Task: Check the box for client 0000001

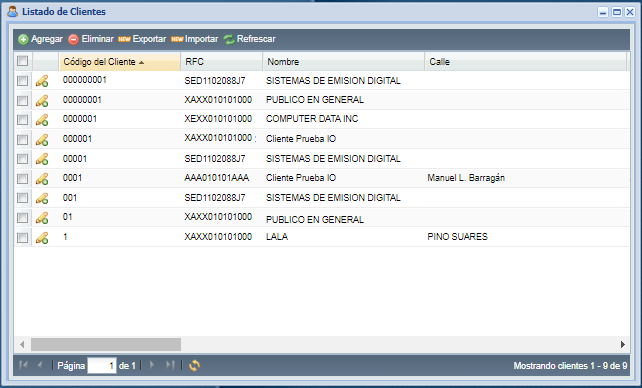Action: [x=23, y=120]
